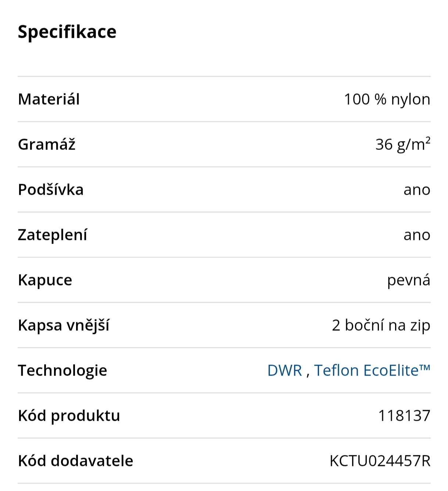Screen dimensions: 448x491
Task: Click the supplier code KCTU024457R
Action: tap(380, 461)
